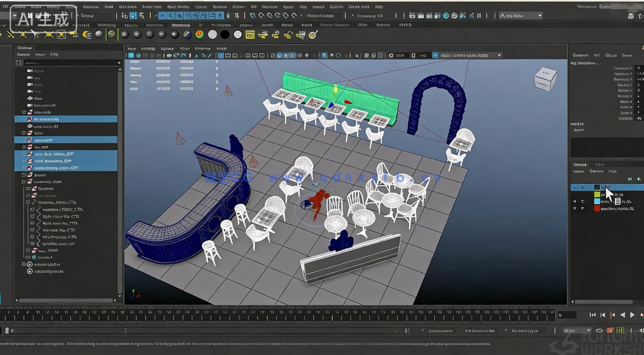
Task: Toggle visibility of the red display layer
Action: 574,208
